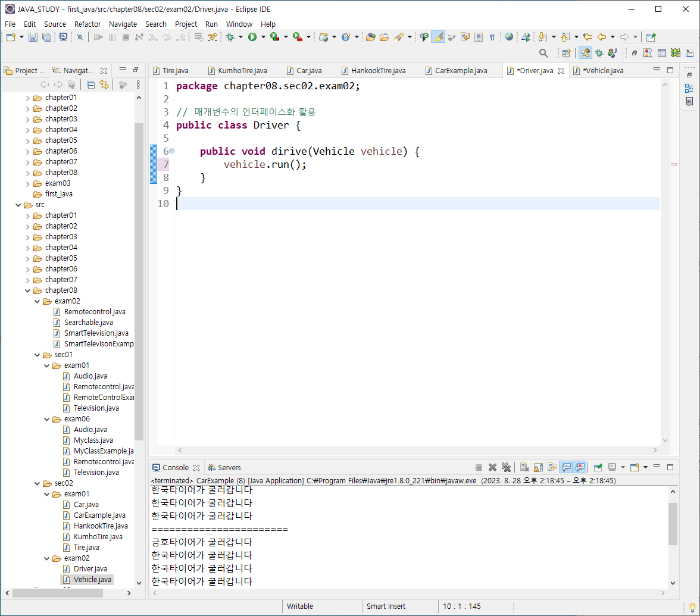Click Remove Launch in Console toolbar

[492, 467]
